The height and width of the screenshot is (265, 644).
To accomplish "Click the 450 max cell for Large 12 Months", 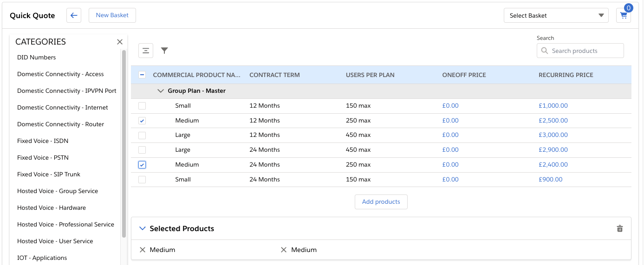I will click(358, 135).
